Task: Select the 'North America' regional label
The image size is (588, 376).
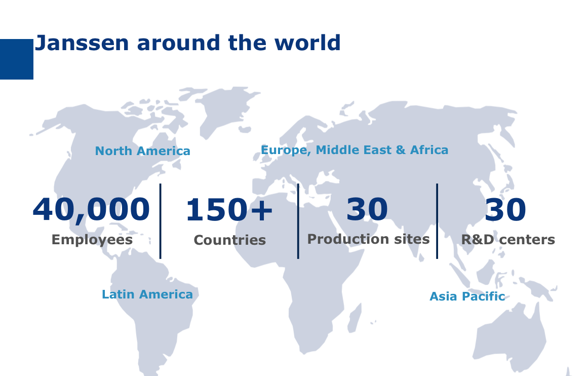Action: pyautogui.click(x=143, y=151)
